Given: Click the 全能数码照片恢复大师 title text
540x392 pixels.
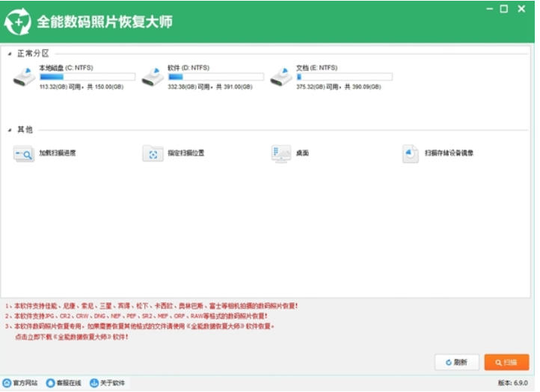Looking at the screenshot, I should click(105, 22).
